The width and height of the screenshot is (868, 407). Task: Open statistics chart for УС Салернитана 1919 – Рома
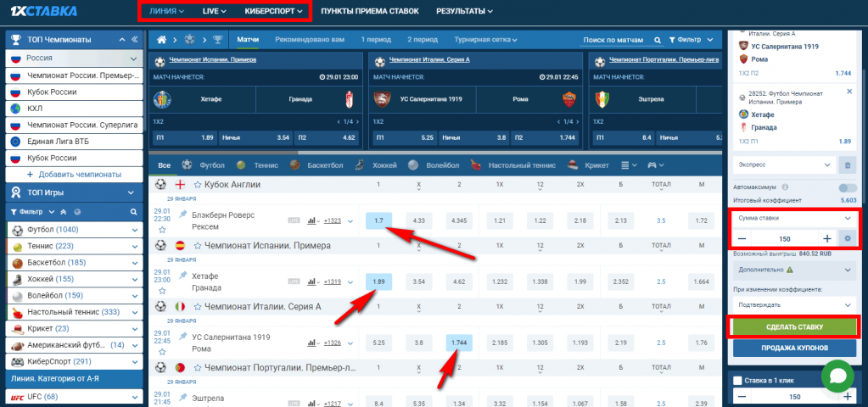[x=313, y=343]
